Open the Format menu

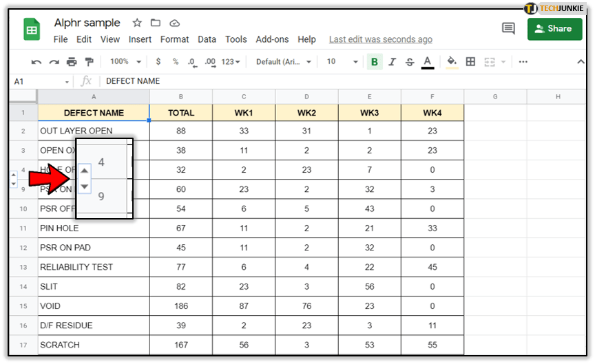[175, 39]
